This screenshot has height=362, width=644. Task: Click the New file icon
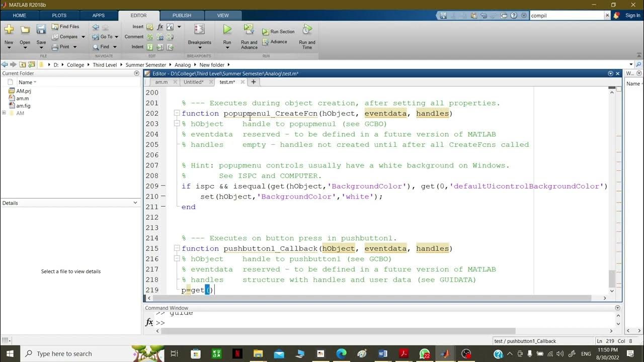coord(9,30)
